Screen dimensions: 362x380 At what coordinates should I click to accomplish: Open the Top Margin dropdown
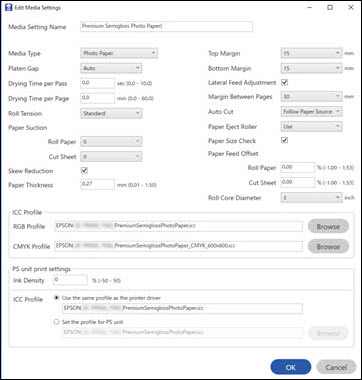click(x=311, y=53)
